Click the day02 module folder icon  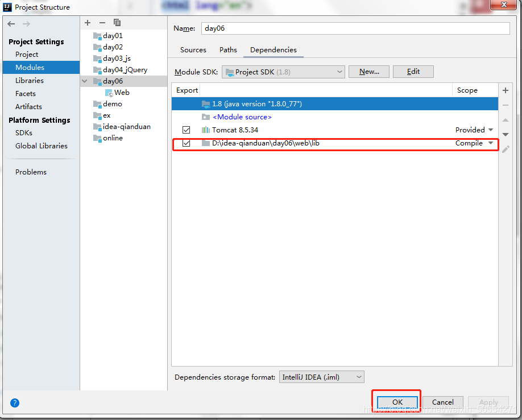[x=97, y=47]
